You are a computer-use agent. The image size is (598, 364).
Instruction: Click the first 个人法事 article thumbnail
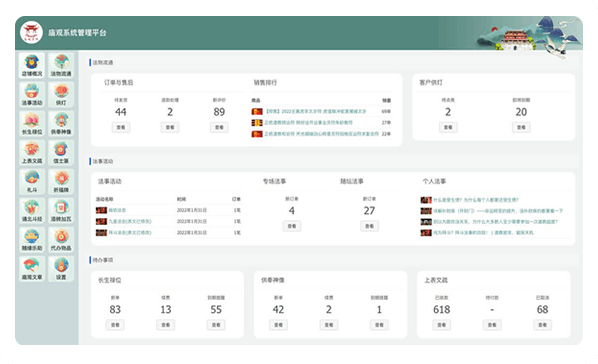tap(426, 200)
